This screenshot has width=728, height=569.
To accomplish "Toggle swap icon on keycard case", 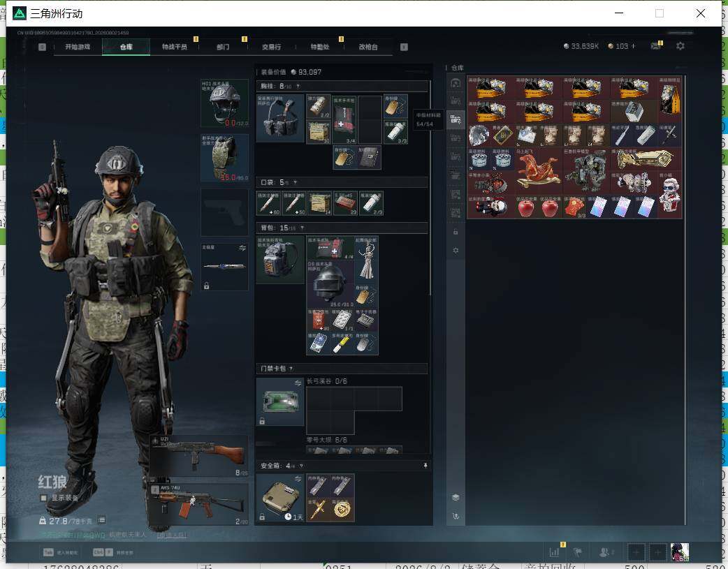I will pyautogui.click(x=298, y=383).
